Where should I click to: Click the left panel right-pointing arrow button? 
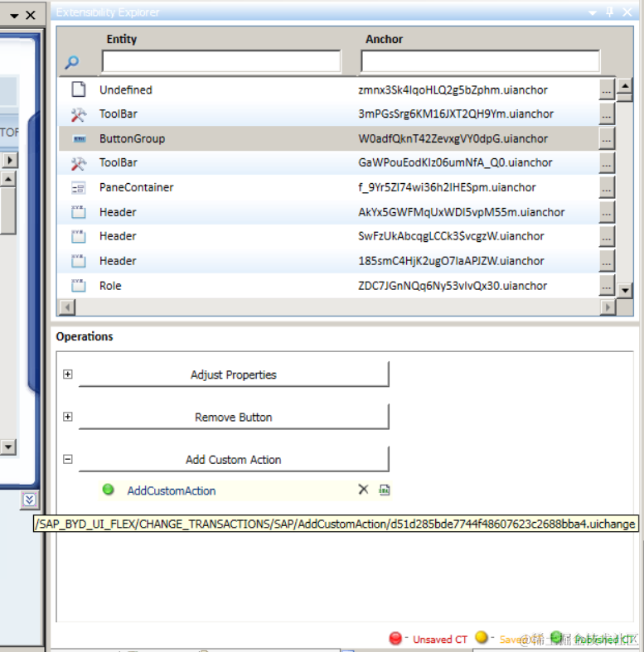click(10, 160)
